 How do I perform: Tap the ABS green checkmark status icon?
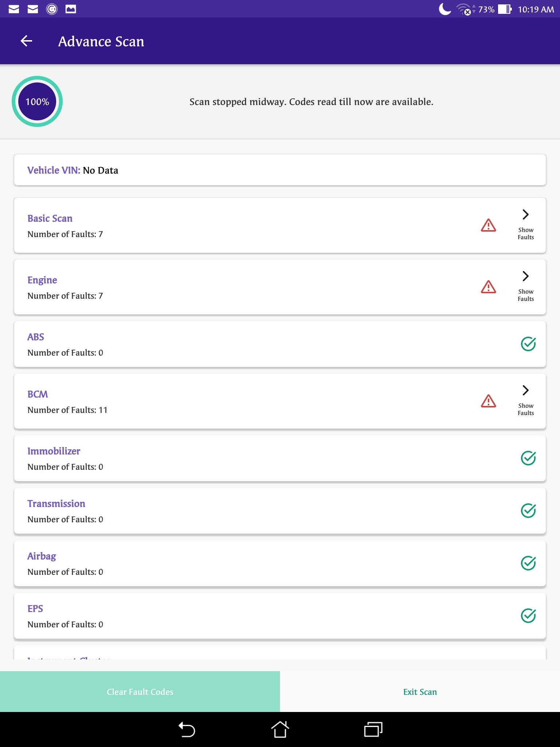pos(528,344)
